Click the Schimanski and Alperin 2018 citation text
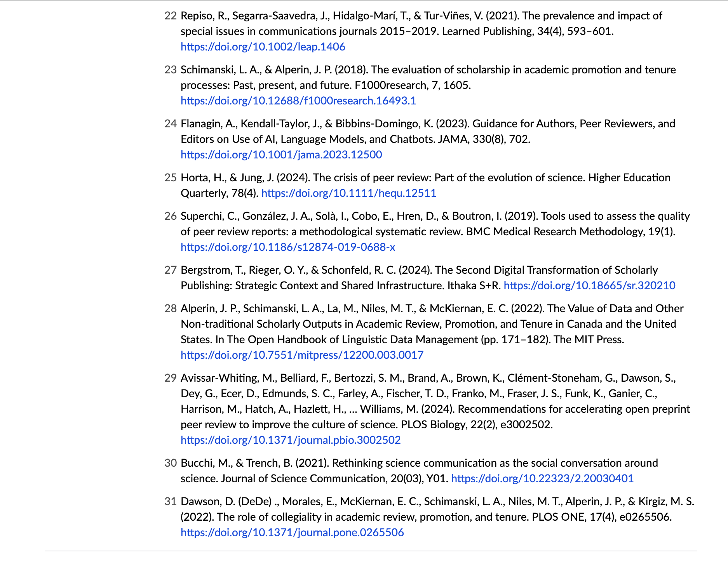Screen dimensions: 728x563 [x=427, y=70]
